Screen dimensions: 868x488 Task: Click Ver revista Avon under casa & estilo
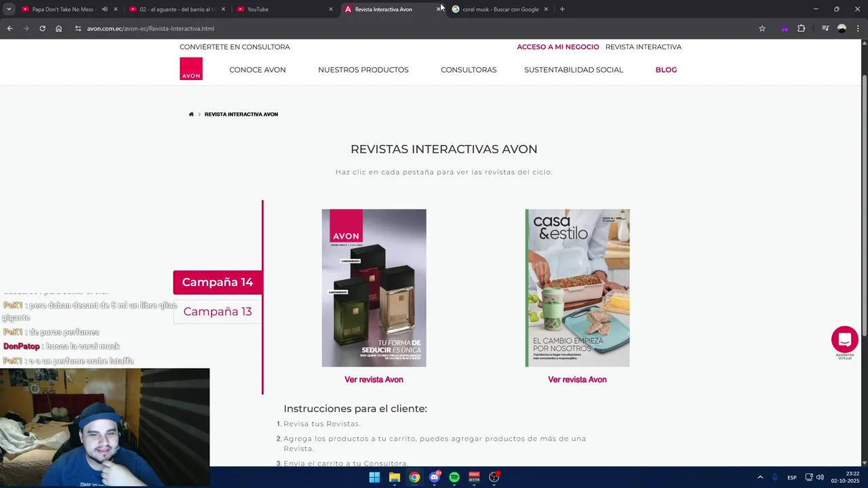[577, 380]
